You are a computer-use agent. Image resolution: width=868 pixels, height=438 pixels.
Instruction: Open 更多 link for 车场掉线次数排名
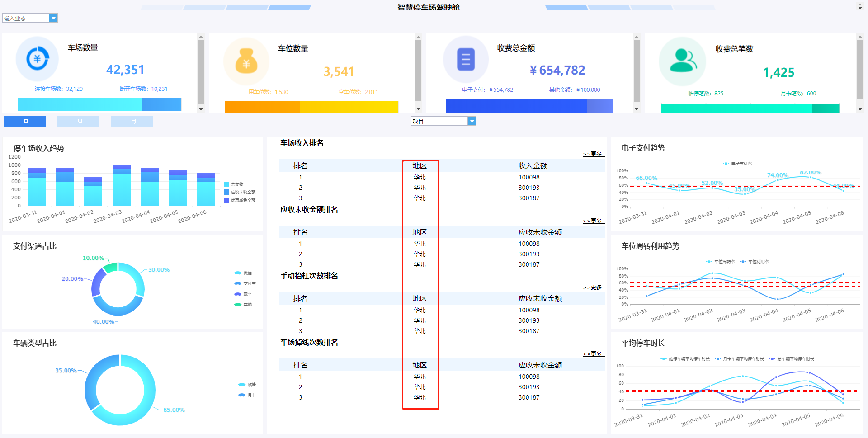click(x=593, y=354)
